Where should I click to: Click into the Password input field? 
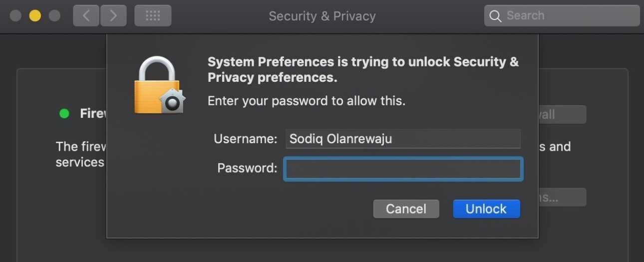402,169
